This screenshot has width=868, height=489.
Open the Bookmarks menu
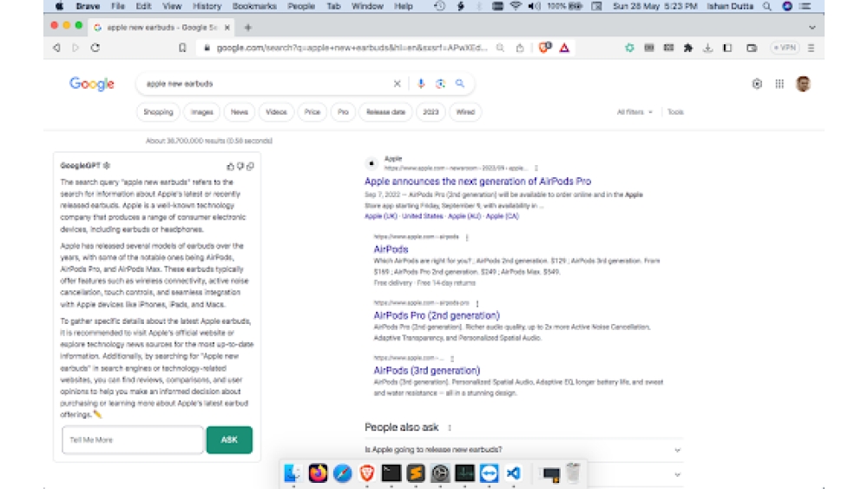click(254, 6)
